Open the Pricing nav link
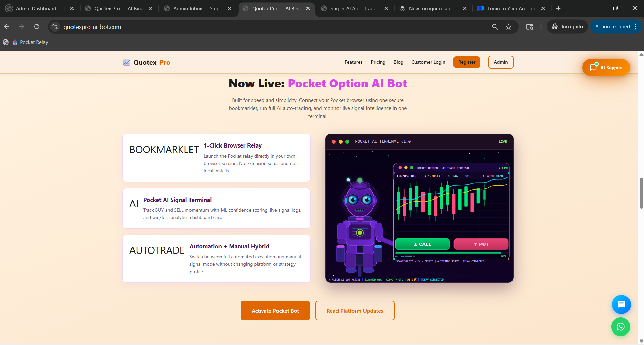The height and width of the screenshot is (345, 644). pyautogui.click(x=378, y=62)
